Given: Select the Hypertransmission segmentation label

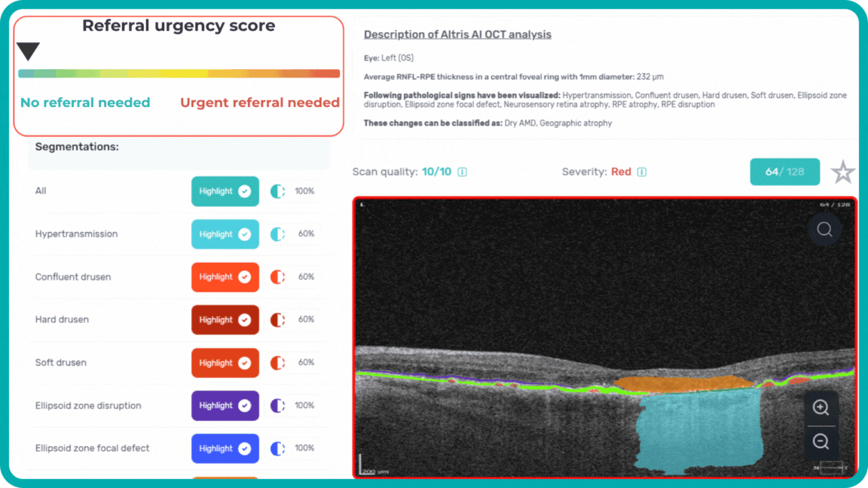Looking at the screenshot, I should (76, 234).
